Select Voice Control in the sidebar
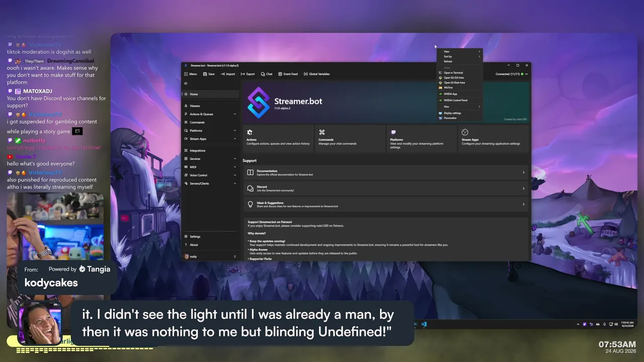Screen dimensions: 644x362 [x=210, y=175]
